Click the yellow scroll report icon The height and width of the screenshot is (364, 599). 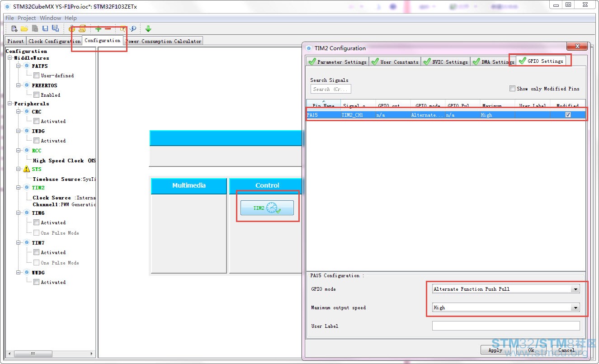point(82,28)
